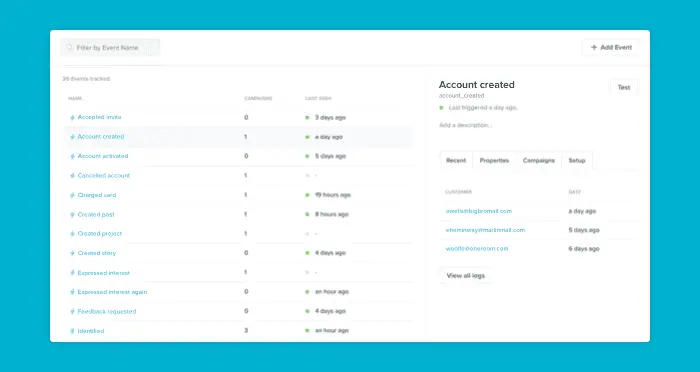Click the Campaigns column header
This screenshot has height=372, width=700.
click(258, 99)
